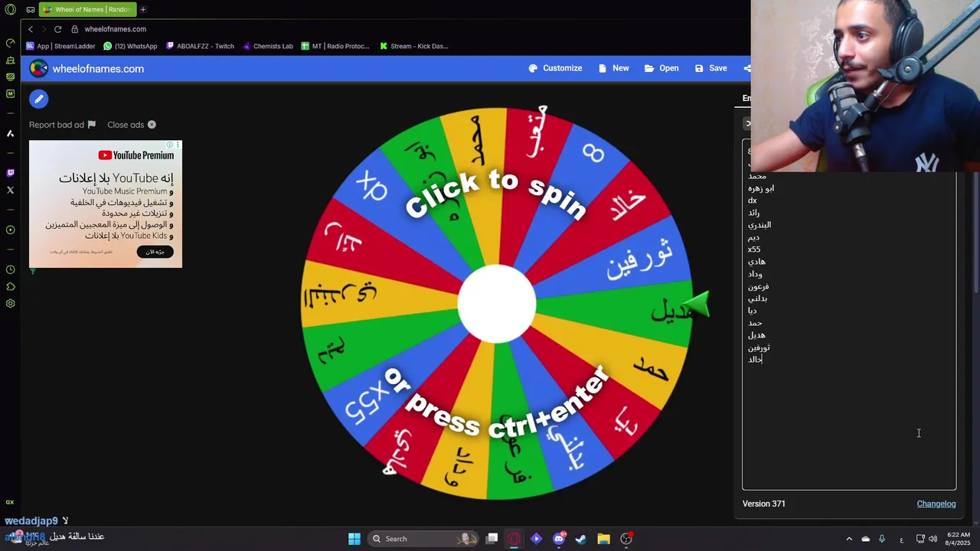Open File Explorer from taskbar
Screen dimensions: 980x551
tap(603, 539)
